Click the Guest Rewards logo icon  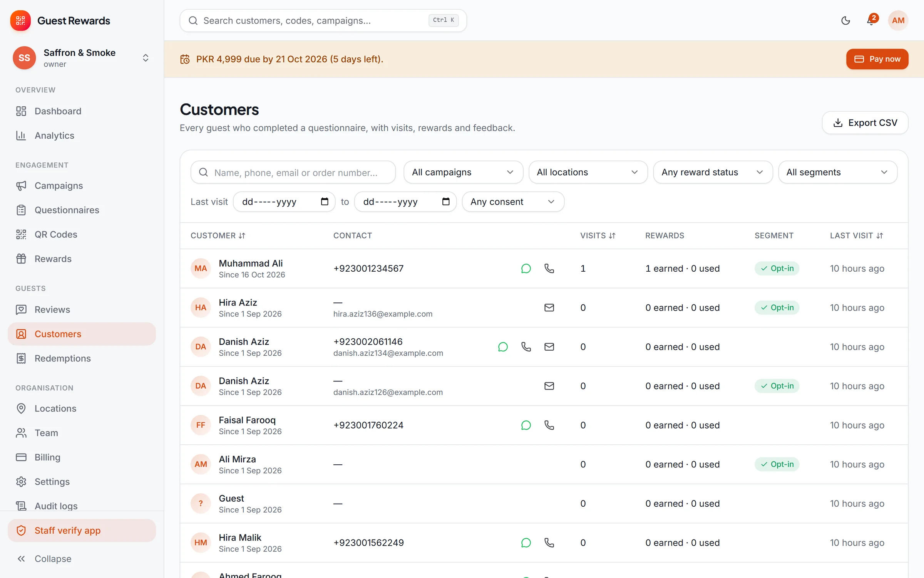coord(20,20)
